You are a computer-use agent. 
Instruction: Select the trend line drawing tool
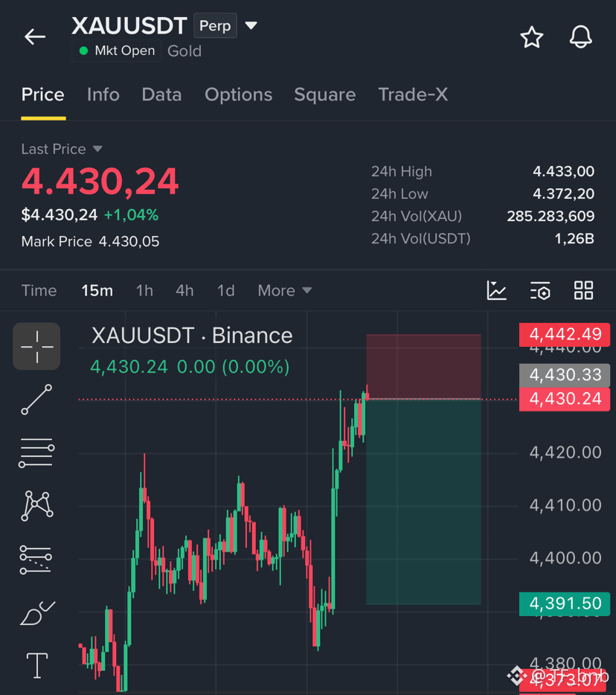36,400
